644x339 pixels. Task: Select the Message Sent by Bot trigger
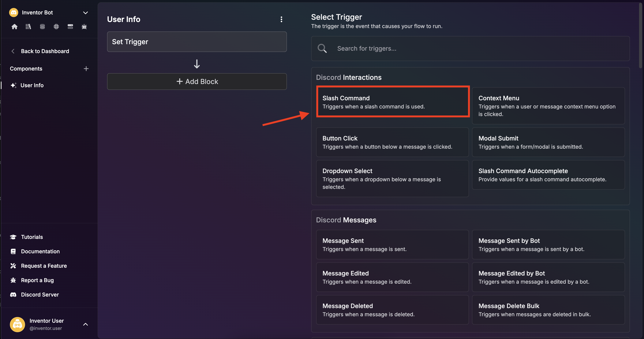(548, 245)
